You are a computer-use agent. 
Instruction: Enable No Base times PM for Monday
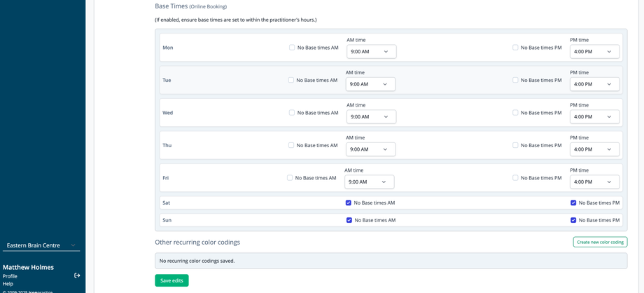coord(515,48)
